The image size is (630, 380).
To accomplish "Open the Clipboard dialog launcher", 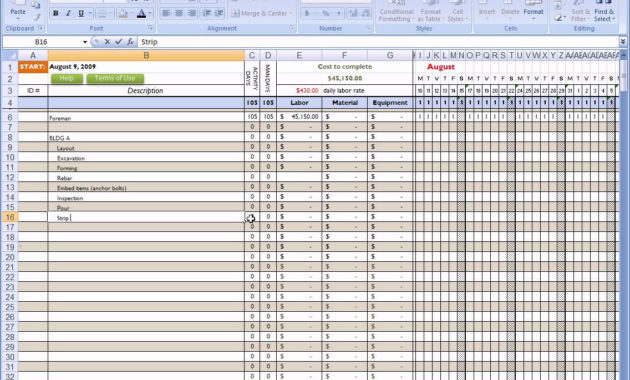I will tap(41, 28).
